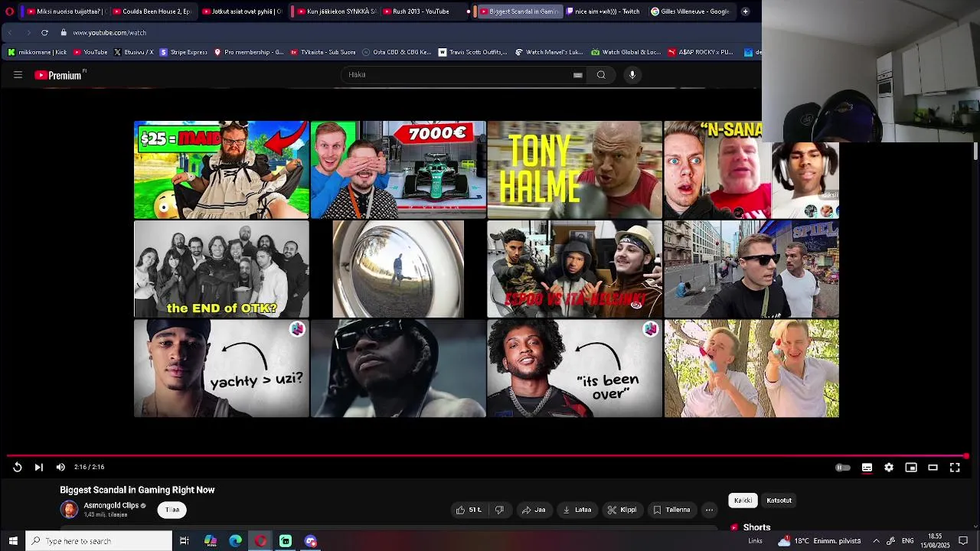This screenshot has height=551, width=980.
Task: Open Stripe Express bookmark
Action: (183, 52)
